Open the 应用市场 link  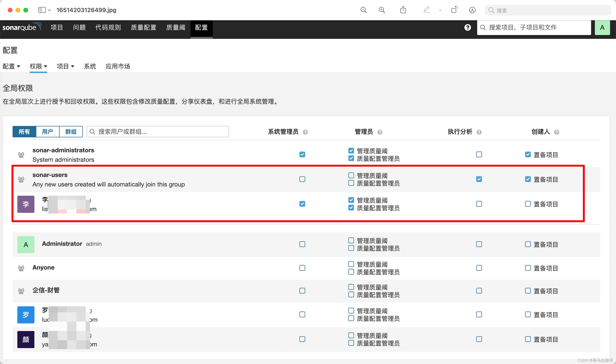tap(118, 66)
